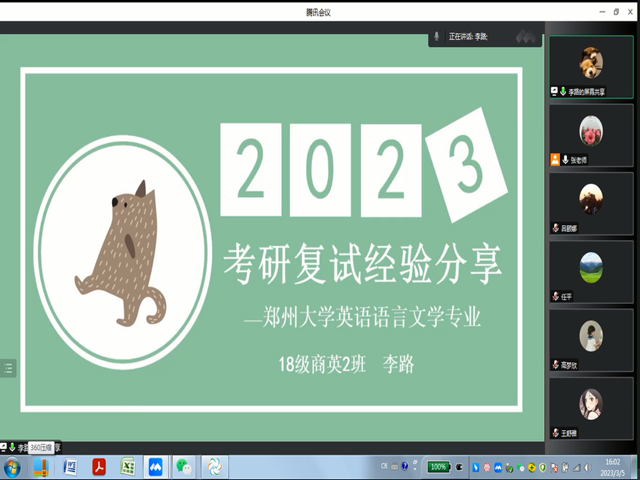Click the microphone icon in the speaking indicator
The height and width of the screenshot is (480, 640).
point(437,36)
